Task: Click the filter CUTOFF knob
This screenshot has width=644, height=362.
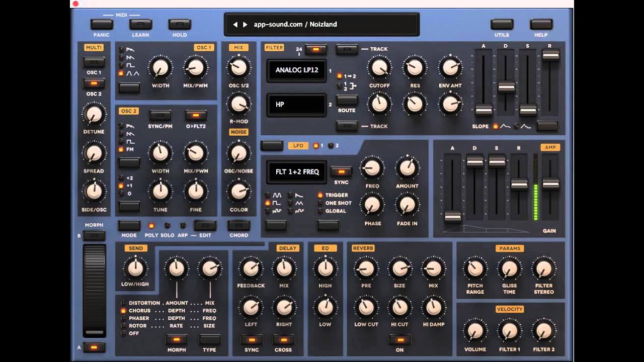Action: click(379, 67)
